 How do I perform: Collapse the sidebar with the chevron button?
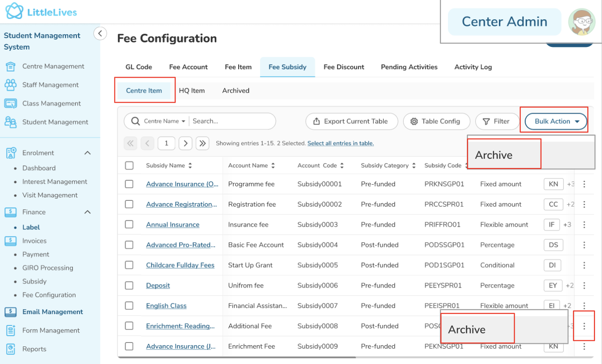pyautogui.click(x=100, y=33)
